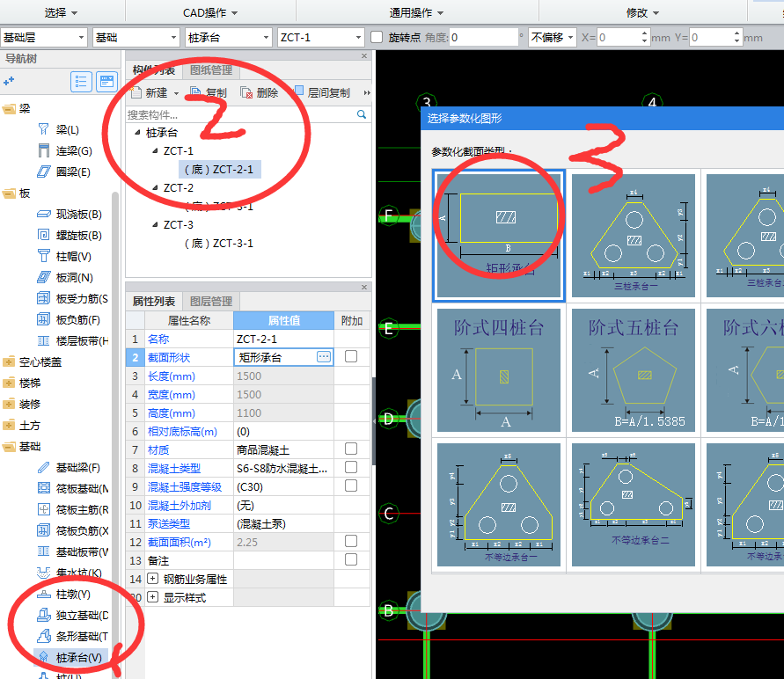
Task: Select 圈梁(E) ring beam item
Action: [64, 172]
